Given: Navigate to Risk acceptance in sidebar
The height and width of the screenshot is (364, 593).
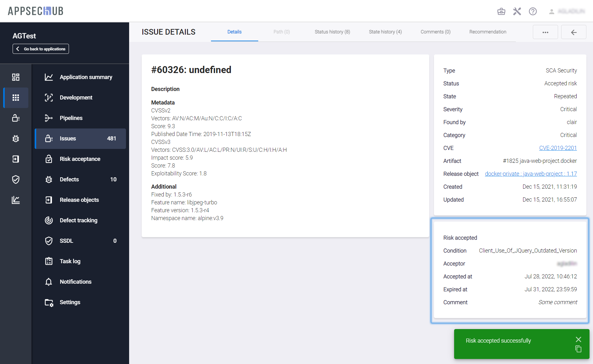Looking at the screenshot, I should coord(80,159).
